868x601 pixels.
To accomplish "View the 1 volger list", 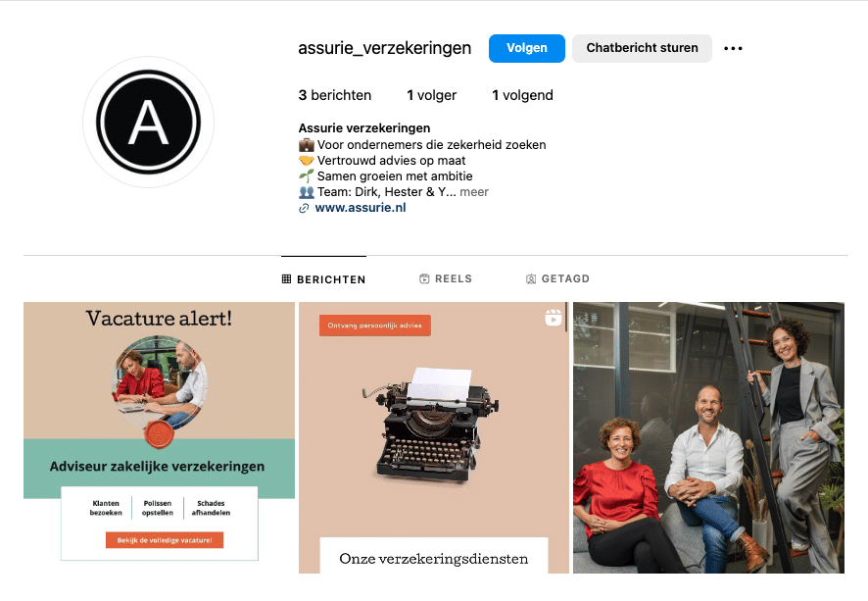I will [431, 95].
